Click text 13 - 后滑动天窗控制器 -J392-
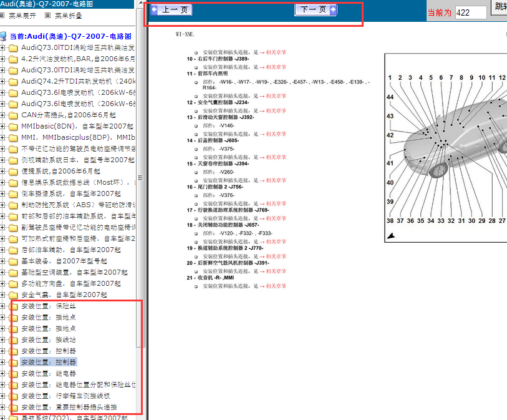Screen dimensions: 507x420 (x=220, y=117)
